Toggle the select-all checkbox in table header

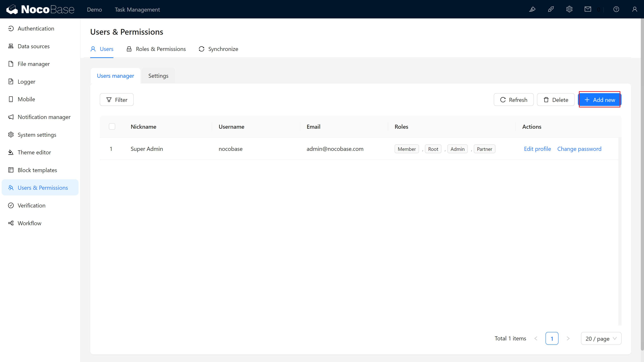pos(112,127)
